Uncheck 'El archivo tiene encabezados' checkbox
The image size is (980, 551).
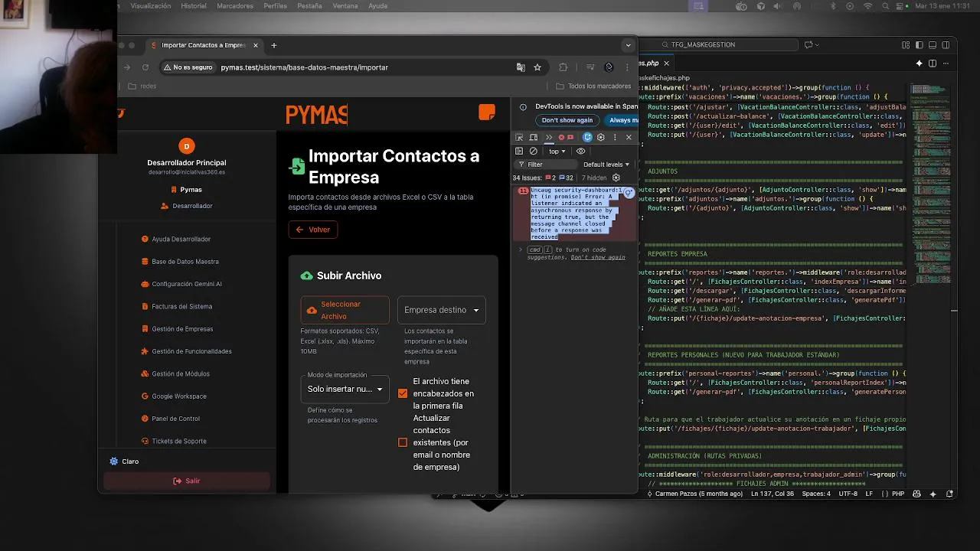403,393
